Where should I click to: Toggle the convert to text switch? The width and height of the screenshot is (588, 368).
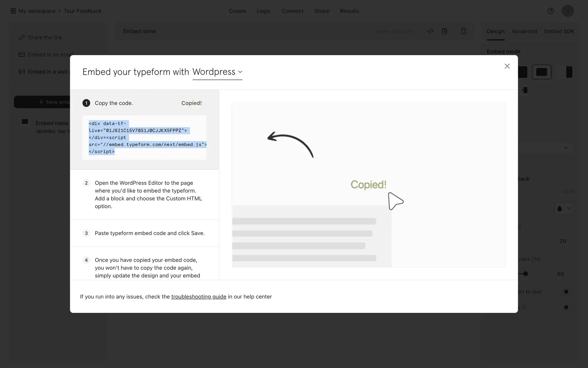[568, 292]
